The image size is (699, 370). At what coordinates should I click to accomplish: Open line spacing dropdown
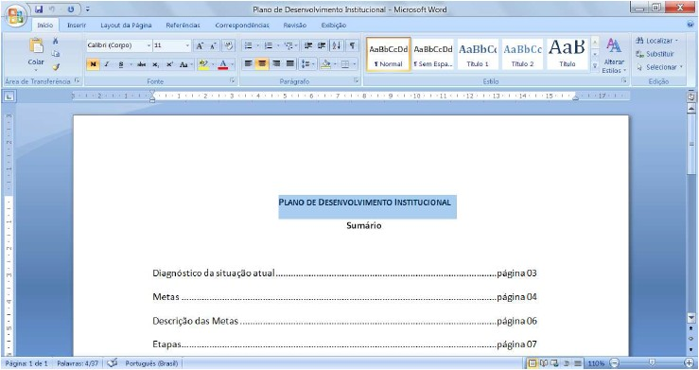(x=307, y=64)
